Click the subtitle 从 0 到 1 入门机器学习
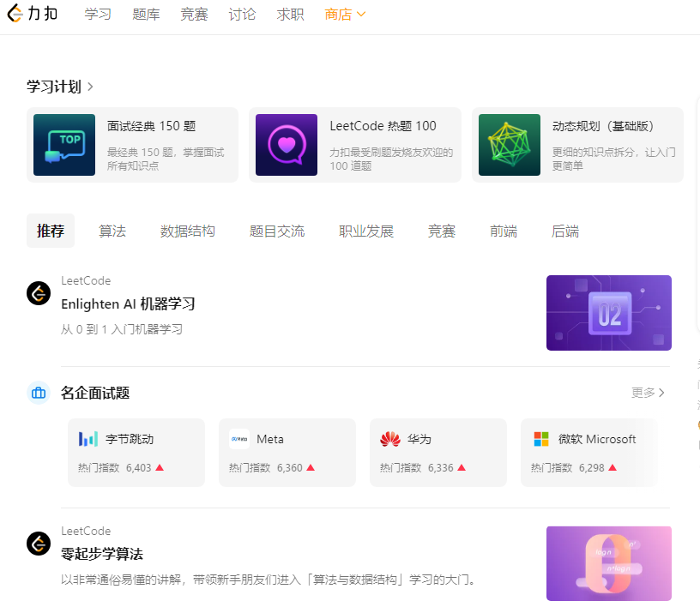Screen dimensions: 700x613 coord(122,329)
